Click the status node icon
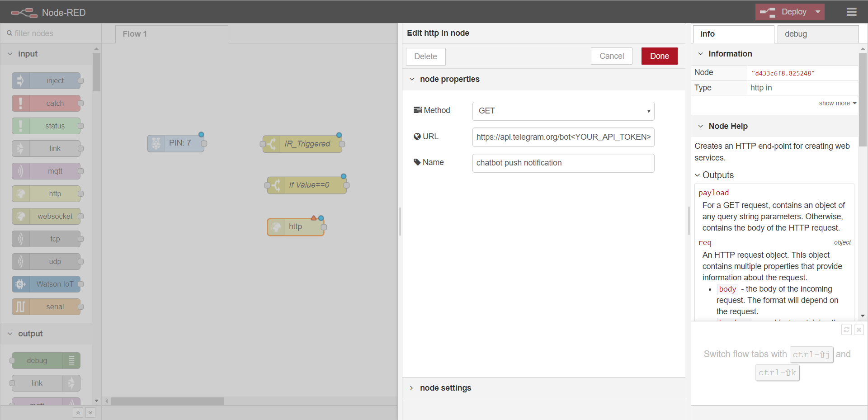Viewport: 868px width, 420px height. [20, 126]
